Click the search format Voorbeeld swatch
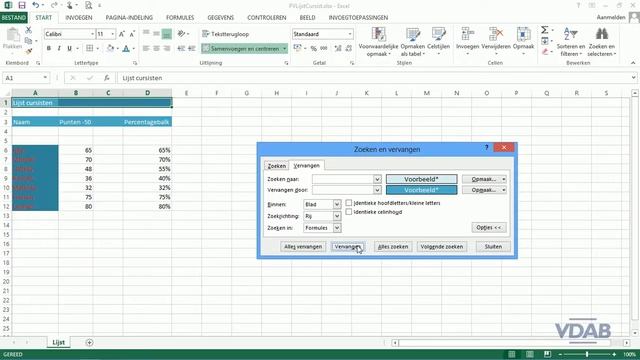Screen dimensions: 640x360 421,179
